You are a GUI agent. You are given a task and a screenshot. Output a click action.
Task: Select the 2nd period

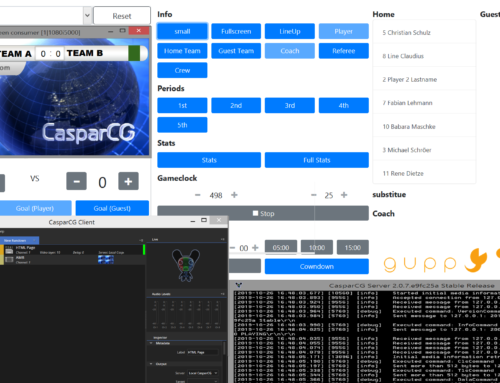[x=236, y=105]
